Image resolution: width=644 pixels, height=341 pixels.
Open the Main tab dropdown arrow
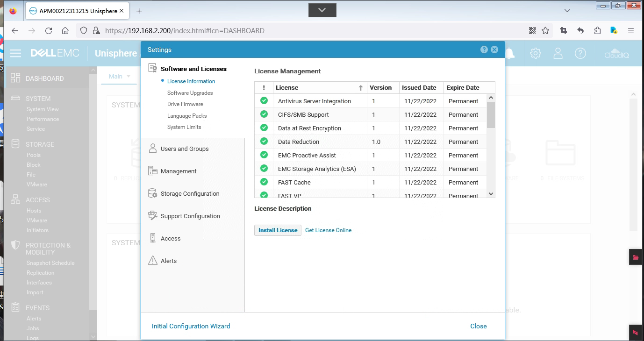[x=129, y=76]
